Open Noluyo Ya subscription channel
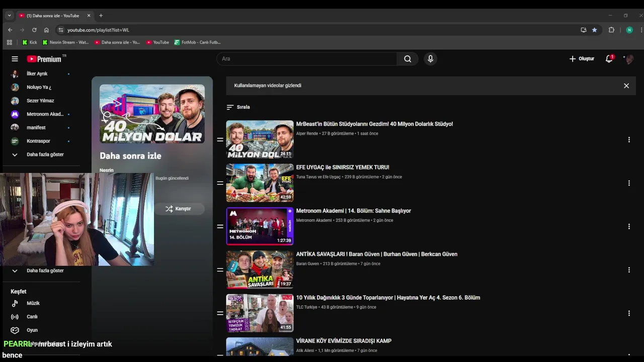 40,87
